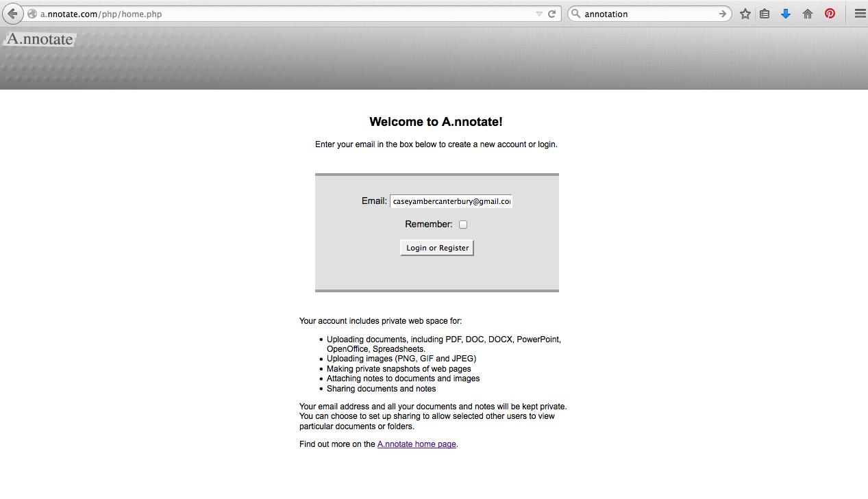Viewport: 868px width, 499px height.
Task: Click the 'Remember:' label
Action: (x=429, y=224)
